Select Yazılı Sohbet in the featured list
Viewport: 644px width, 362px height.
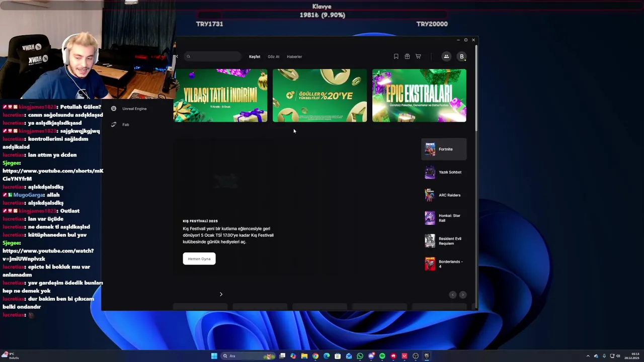444,172
